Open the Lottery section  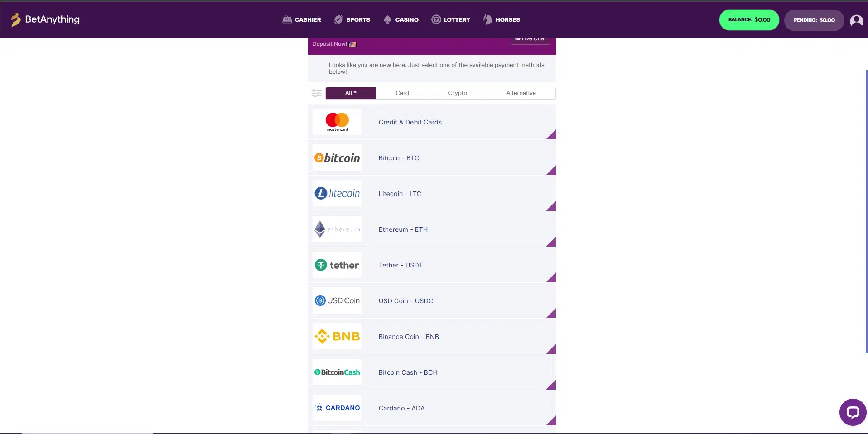[x=451, y=19]
